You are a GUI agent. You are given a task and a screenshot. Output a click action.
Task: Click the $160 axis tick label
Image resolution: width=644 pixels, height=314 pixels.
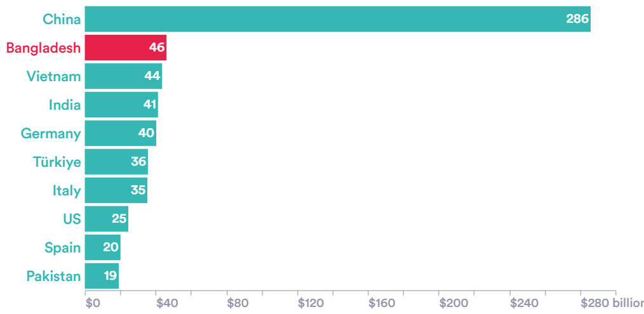coord(382,303)
